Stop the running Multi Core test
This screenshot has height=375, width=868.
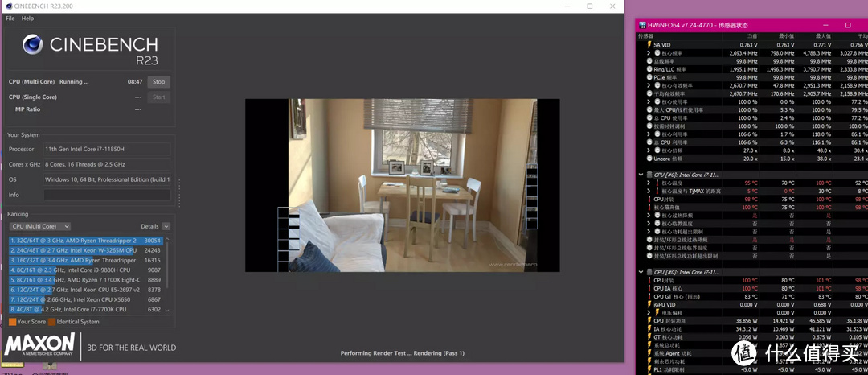pyautogui.click(x=159, y=82)
